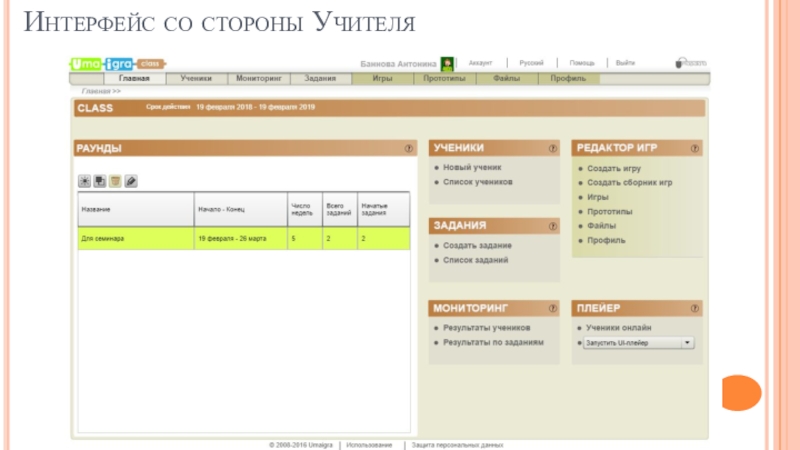Open the Русский language selector

pyautogui.click(x=531, y=62)
